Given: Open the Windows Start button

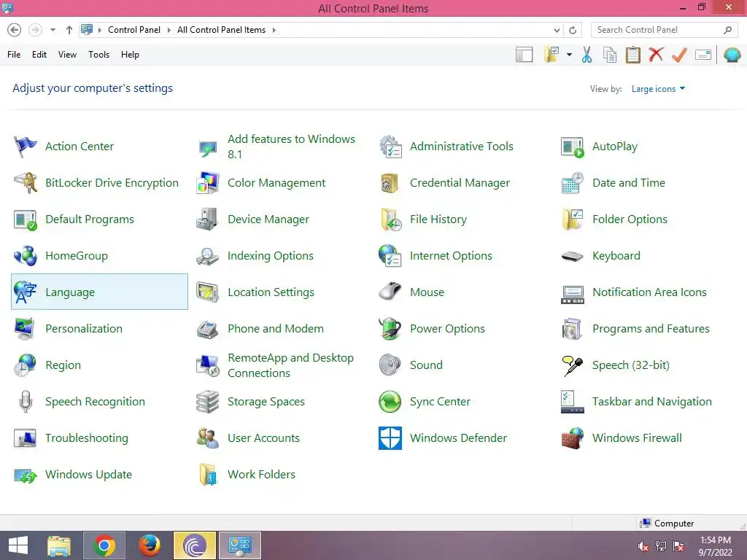Looking at the screenshot, I should 18,545.
